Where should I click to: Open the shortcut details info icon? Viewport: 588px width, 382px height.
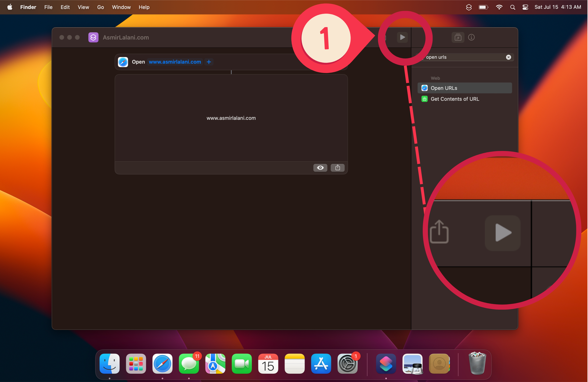(x=471, y=37)
